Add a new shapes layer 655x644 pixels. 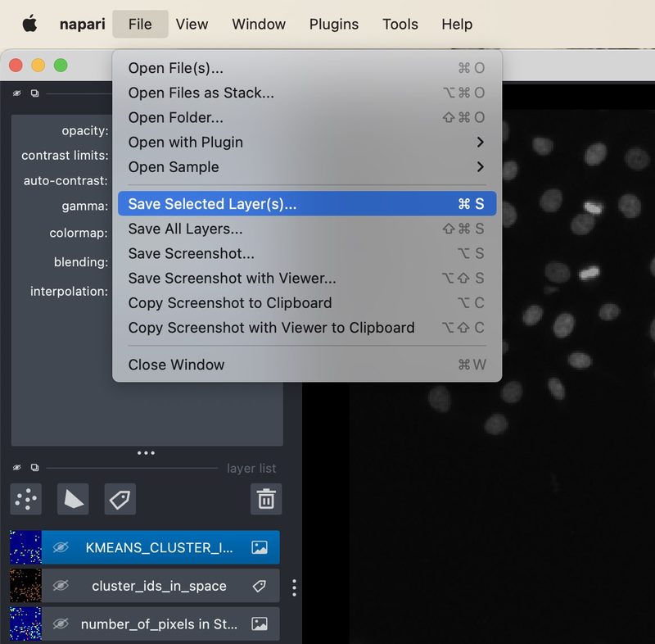pyautogui.click(x=73, y=499)
